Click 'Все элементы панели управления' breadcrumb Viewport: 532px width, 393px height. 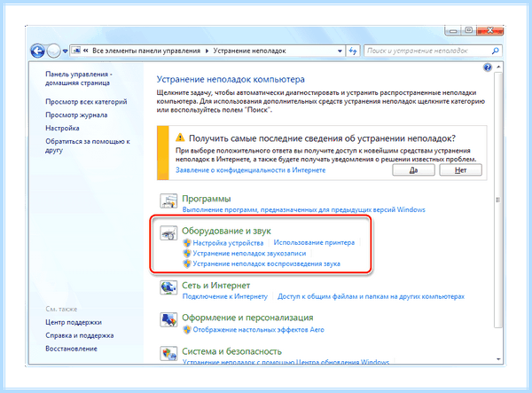146,51
